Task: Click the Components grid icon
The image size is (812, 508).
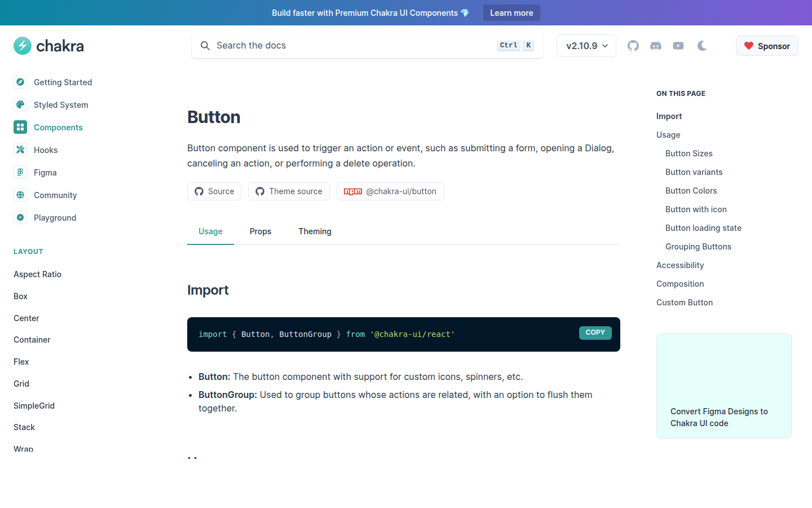Action: (20, 127)
